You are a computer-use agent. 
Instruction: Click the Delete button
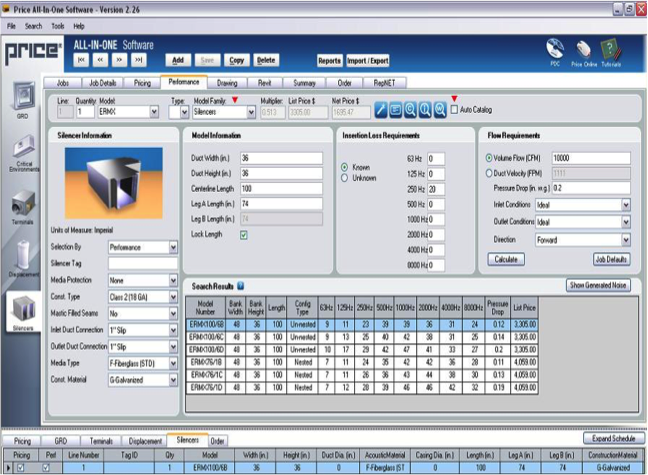click(266, 60)
